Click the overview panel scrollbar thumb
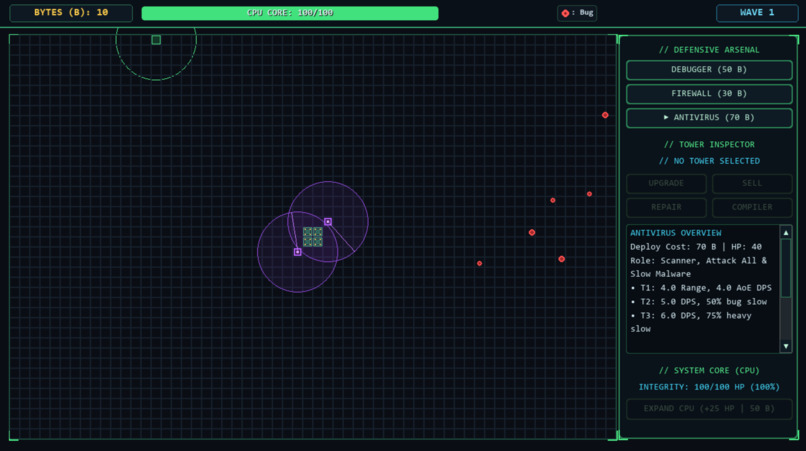 pos(786,268)
